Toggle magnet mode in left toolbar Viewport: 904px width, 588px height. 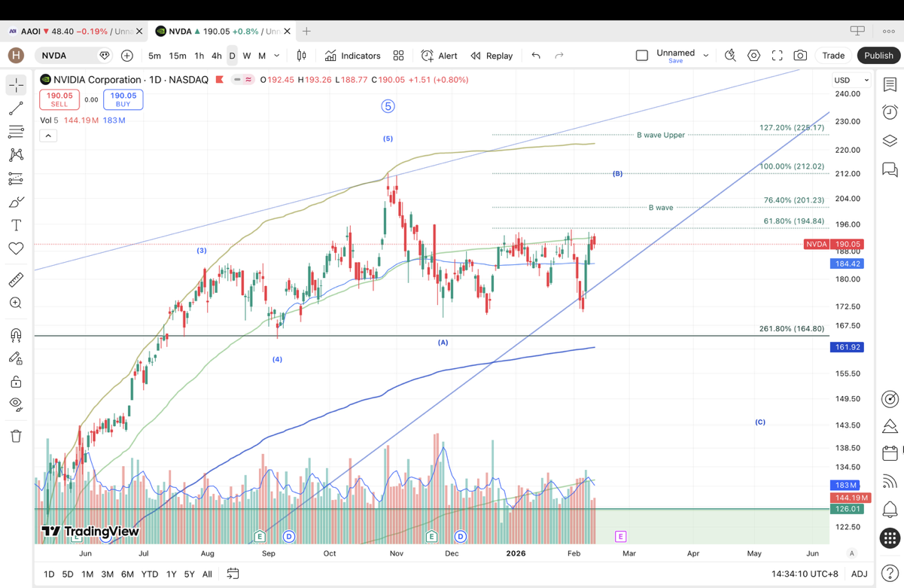point(16,336)
